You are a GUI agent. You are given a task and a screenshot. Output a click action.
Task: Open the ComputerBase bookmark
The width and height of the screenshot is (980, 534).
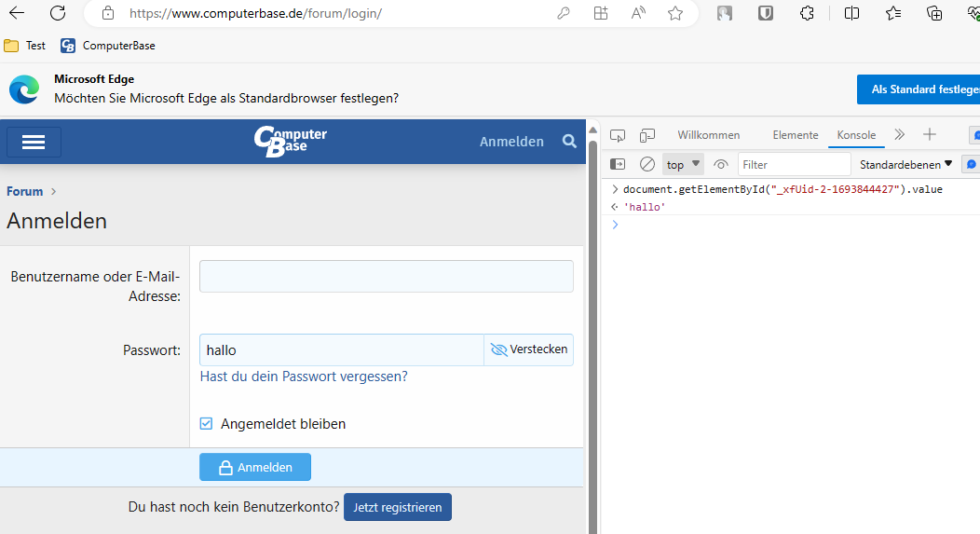click(x=108, y=46)
